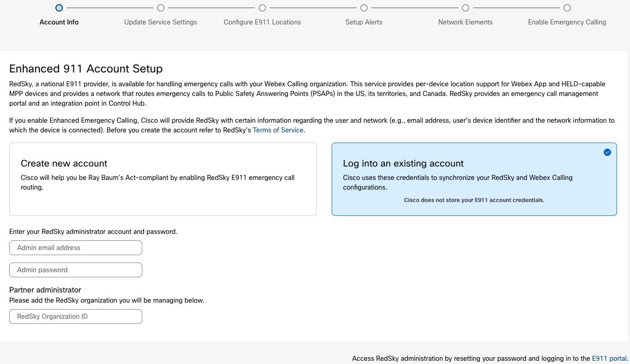Click 'Enter your RedSky administrator account and password.'
This screenshot has width=630, height=364.
click(x=93, y=232)
